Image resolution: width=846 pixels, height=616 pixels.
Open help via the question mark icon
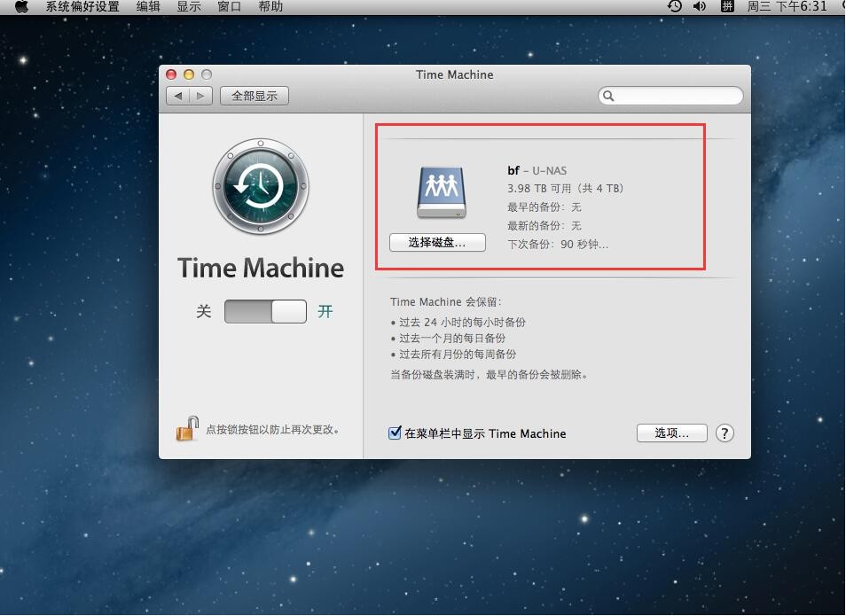tap(725, 433)
